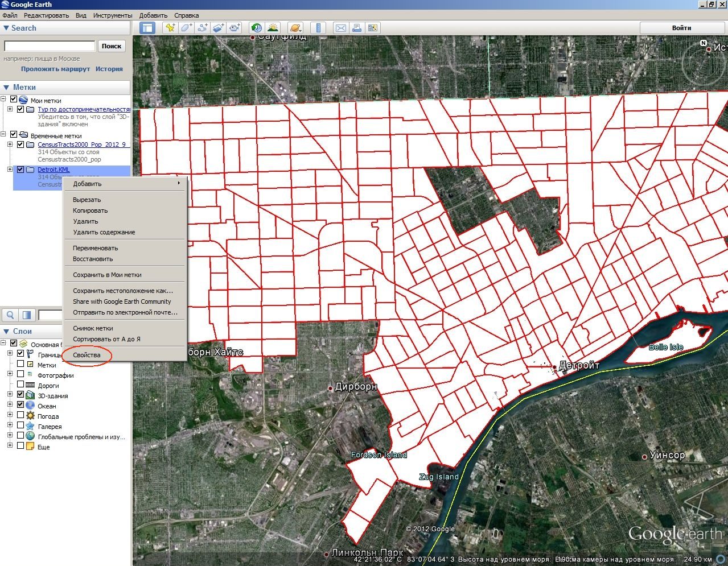Click into the search input field
The image size is (728, 566).
coord(50,46)
